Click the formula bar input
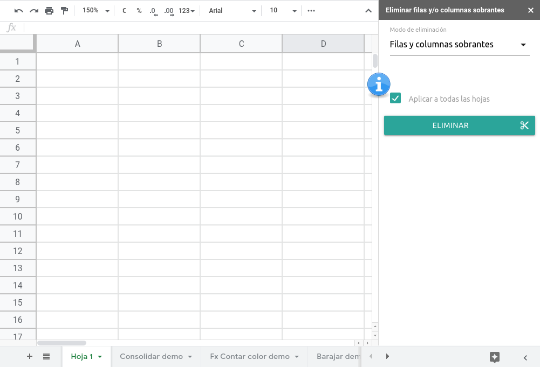Screen dimensions: 540x367 (200, 28)
